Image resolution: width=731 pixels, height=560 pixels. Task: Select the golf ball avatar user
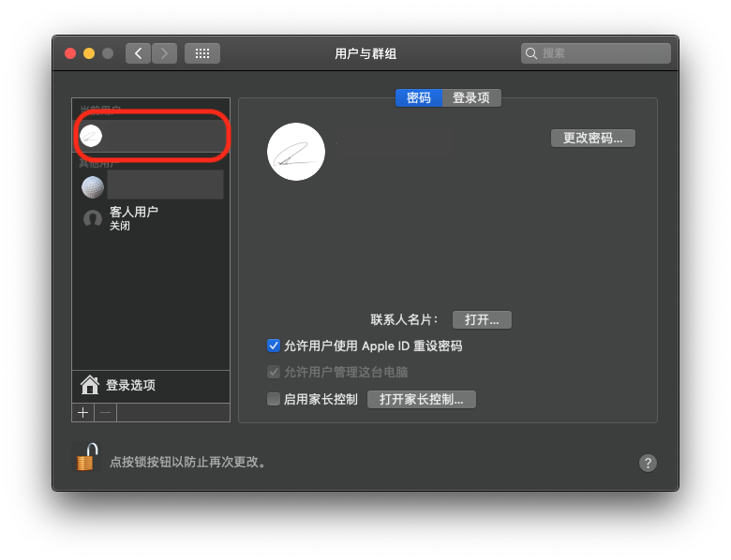point(93,187)
